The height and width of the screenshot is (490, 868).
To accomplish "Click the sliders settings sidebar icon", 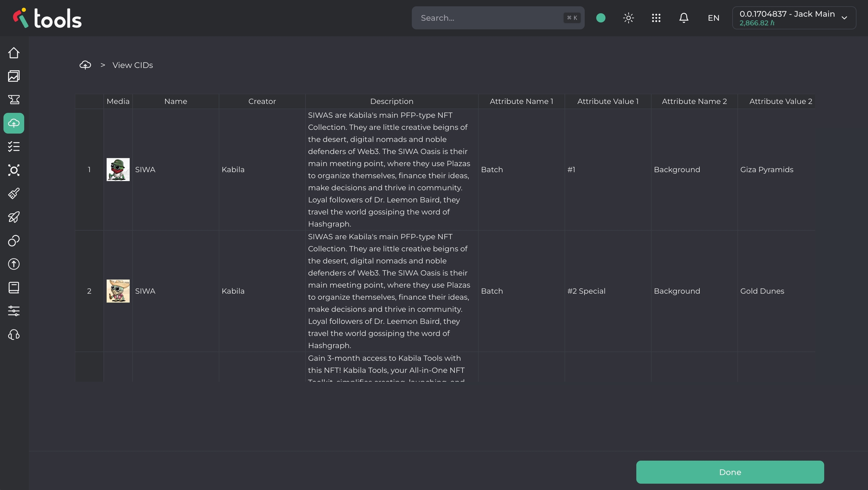I will (x=14, y=311).
